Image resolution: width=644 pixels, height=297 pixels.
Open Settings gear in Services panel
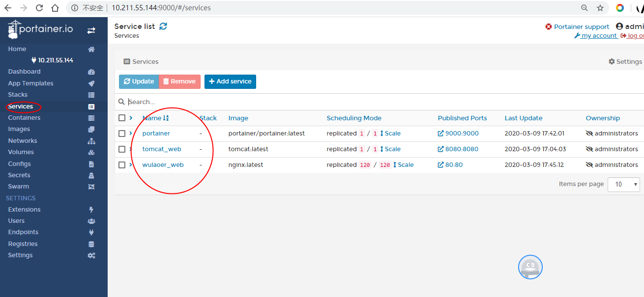click(625, 61)
